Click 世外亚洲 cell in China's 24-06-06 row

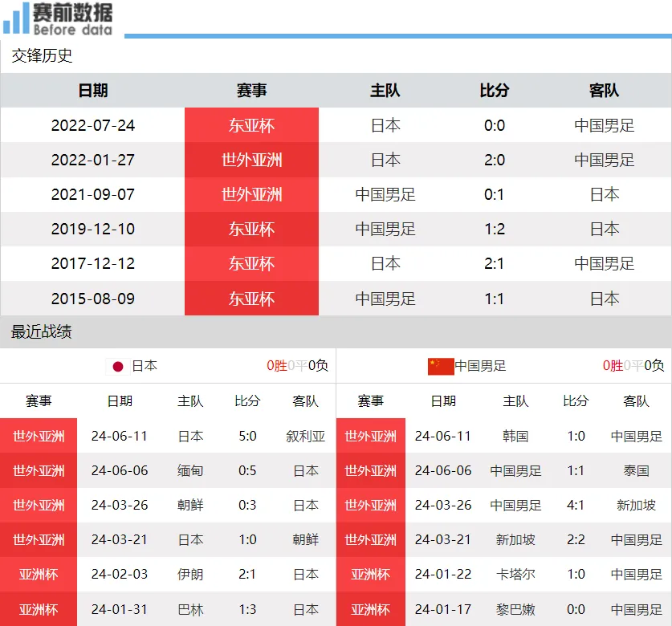(x=371, y=471)
